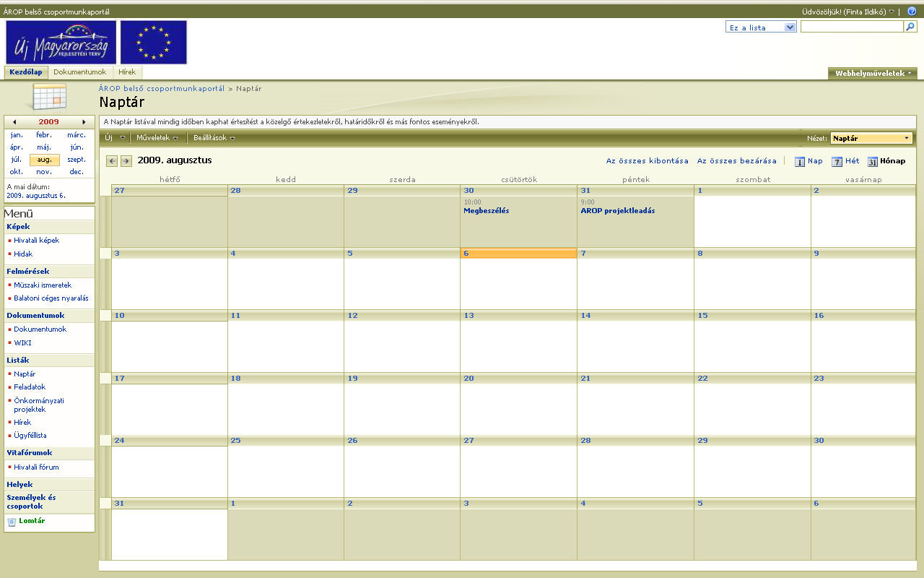The height and width of the screenshot is (578, 924).
Task: Open the Lomtár recycle bin icon
Action: click(12, 522)
